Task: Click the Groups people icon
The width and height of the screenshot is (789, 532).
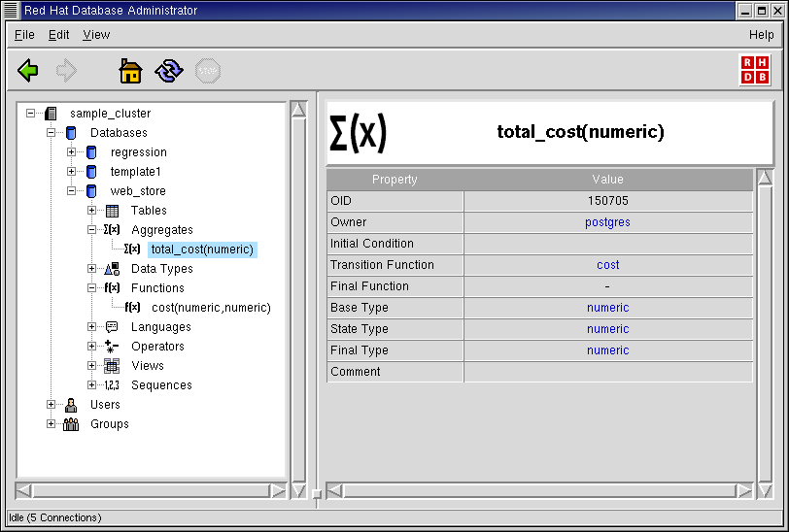Action: coord(71,424)
